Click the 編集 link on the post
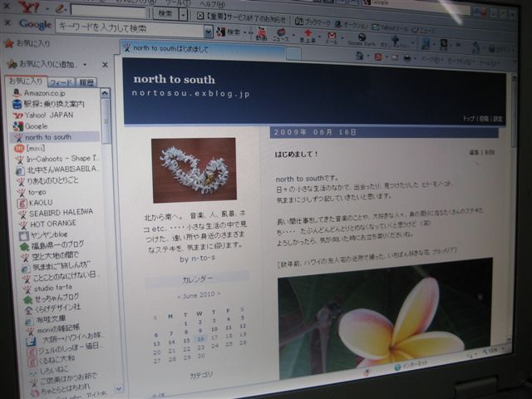 tap(474, 152)
